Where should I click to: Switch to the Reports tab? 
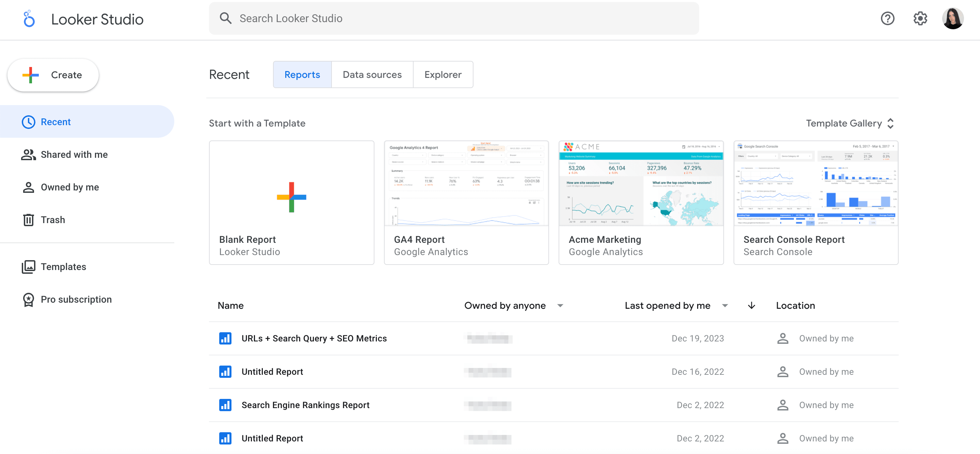302,74
